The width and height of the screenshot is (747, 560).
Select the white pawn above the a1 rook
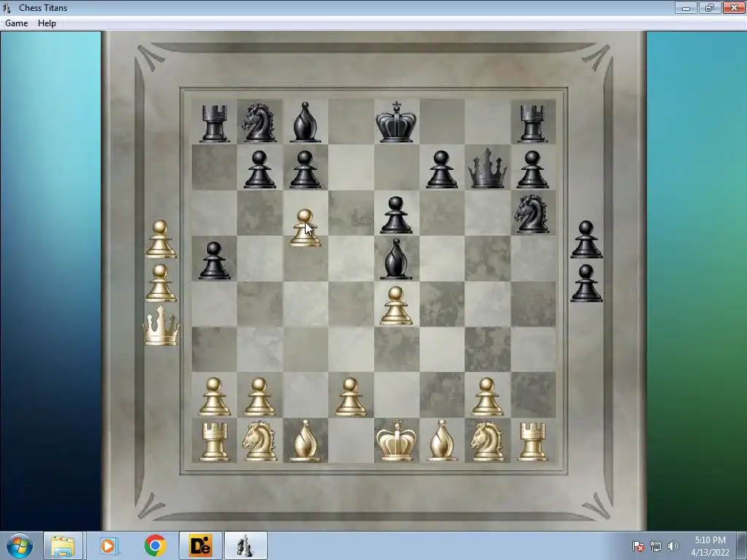(x=214, y=397)
